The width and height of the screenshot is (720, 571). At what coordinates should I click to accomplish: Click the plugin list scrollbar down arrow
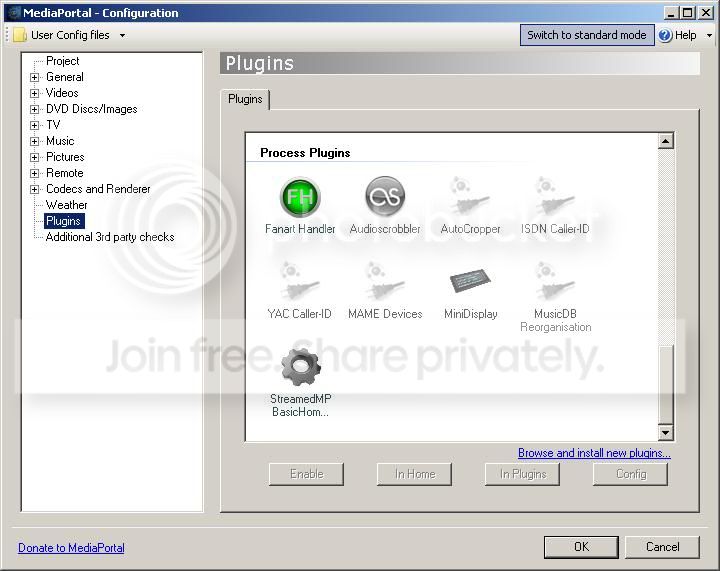pyautogui.click(x=665, y=432)
